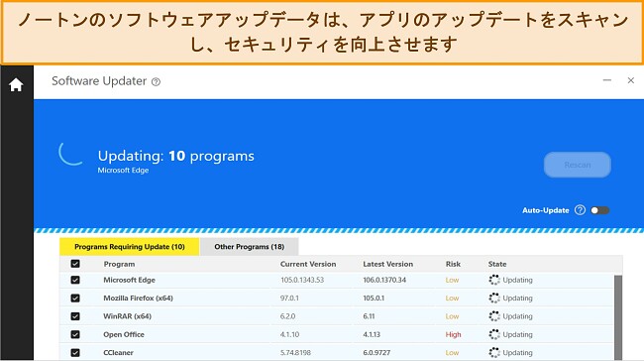
Task: Minimize the Software Updater window
Action: coord(607,80)
